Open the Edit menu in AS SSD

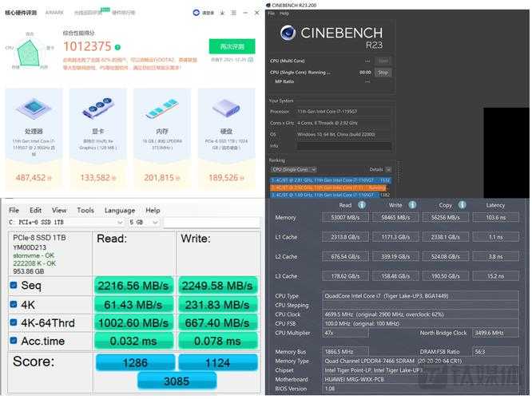[x=35, y=210]
